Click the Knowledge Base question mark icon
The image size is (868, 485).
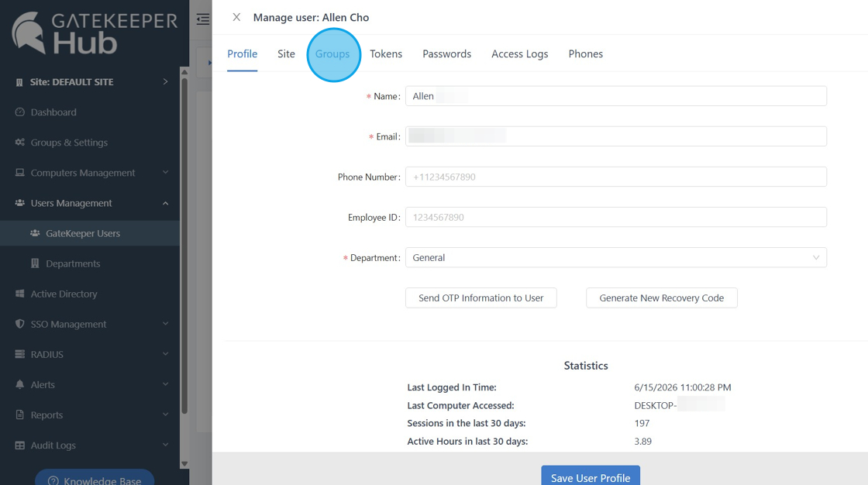(53, 480)
